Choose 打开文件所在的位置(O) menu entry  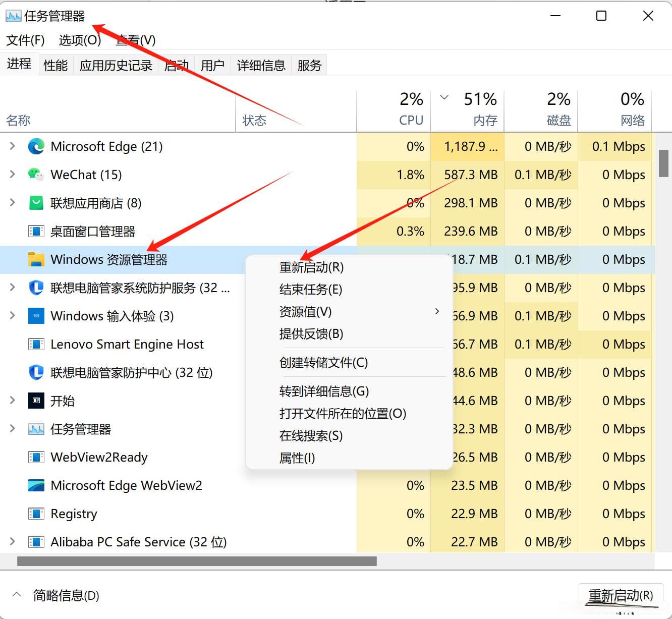[x=349, y=413]
